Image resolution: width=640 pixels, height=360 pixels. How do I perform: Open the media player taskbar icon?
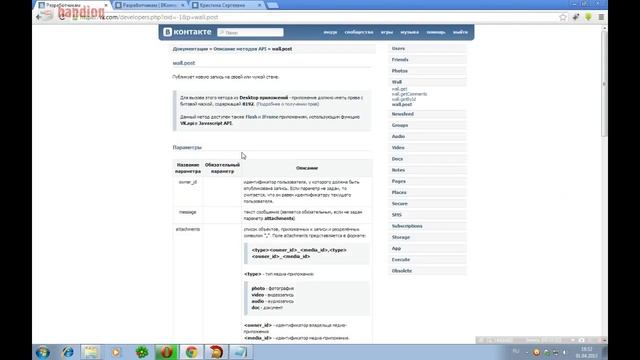click(x=116, y=352)
